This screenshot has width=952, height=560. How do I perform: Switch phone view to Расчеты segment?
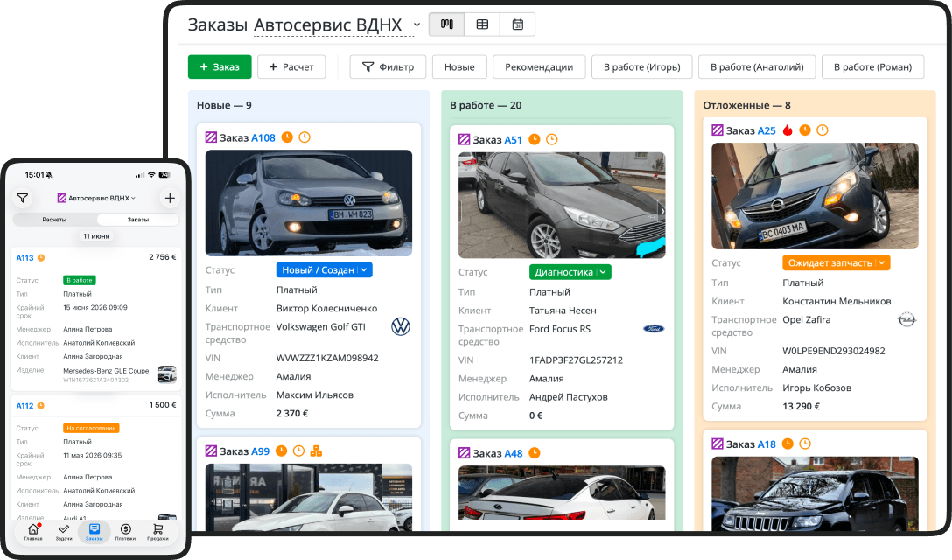tap(54, 220)
